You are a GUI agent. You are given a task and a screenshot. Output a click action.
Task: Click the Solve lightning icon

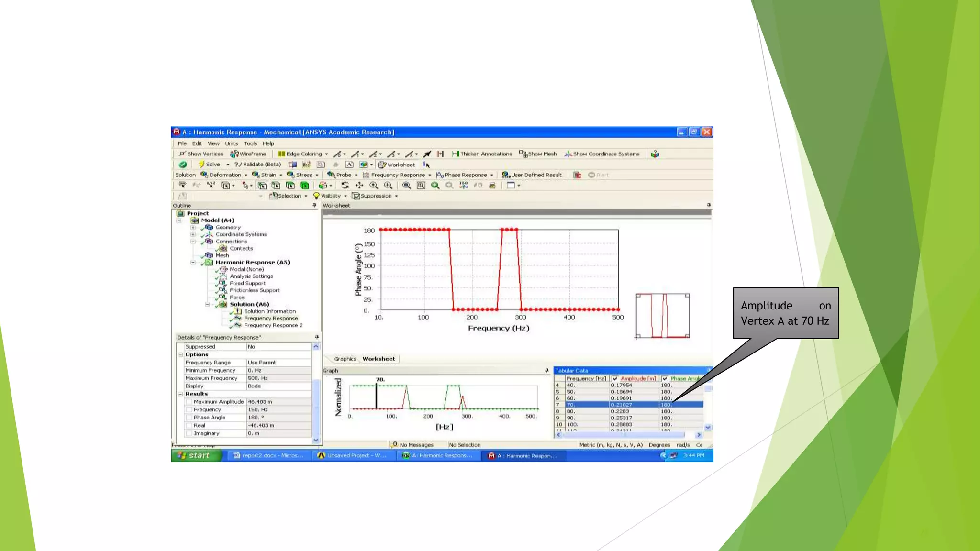[201, 165]
